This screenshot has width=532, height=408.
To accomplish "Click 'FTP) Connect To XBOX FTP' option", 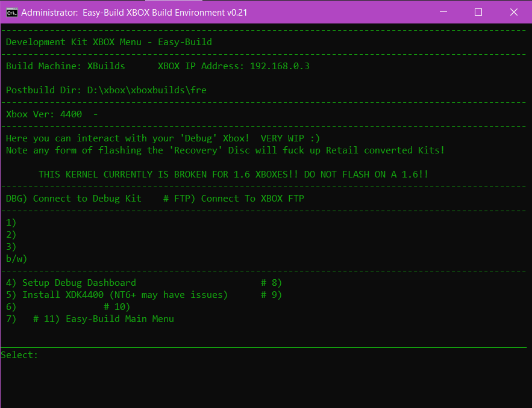I will [239, 198].
